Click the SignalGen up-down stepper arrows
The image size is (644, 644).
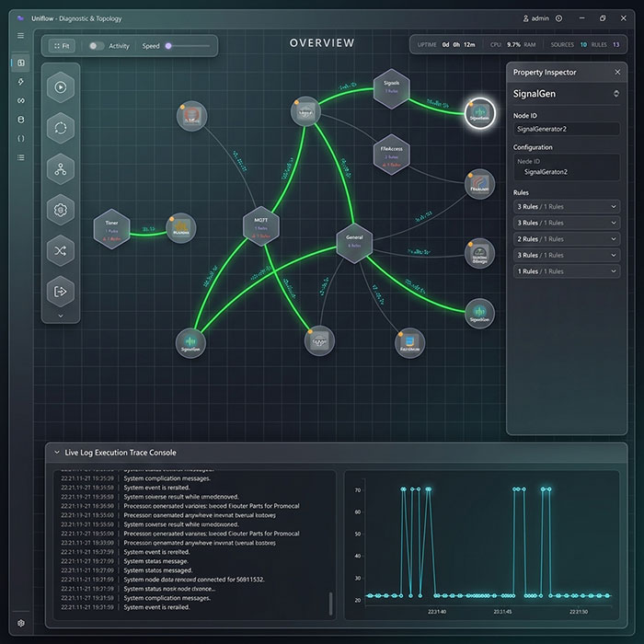pos(616,94)
